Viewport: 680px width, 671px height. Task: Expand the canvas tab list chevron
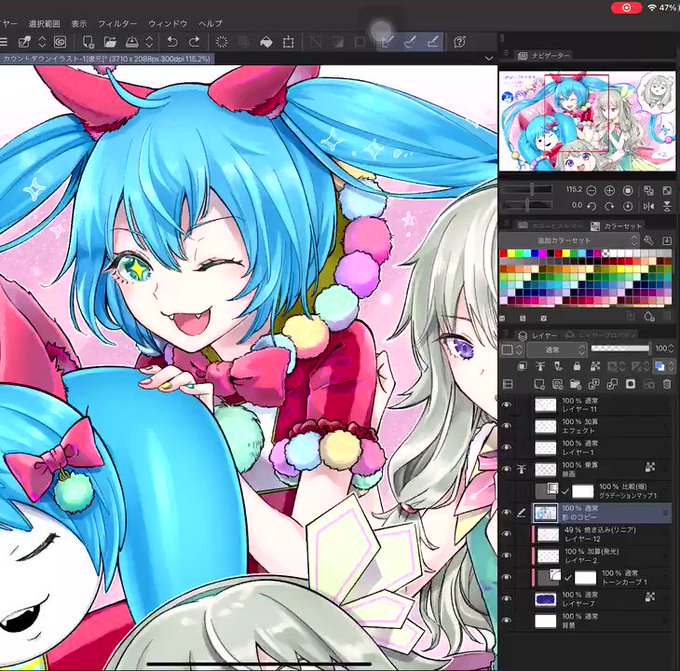[489, 58]
